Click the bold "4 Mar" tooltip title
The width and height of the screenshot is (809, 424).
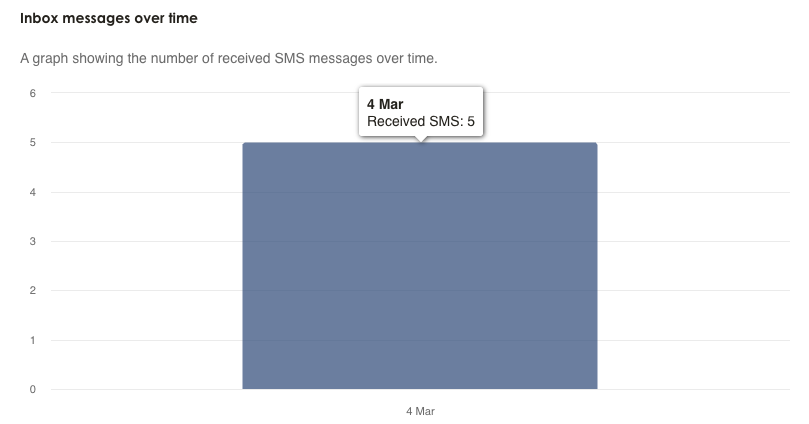tap(385, 104)
